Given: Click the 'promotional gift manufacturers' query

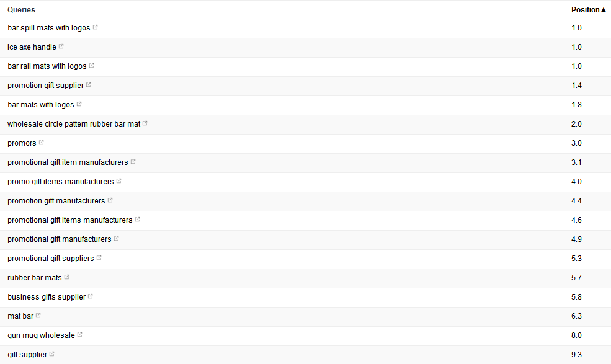Looking at the screenshot, I should pyautogui.click(x=59, y=239).
